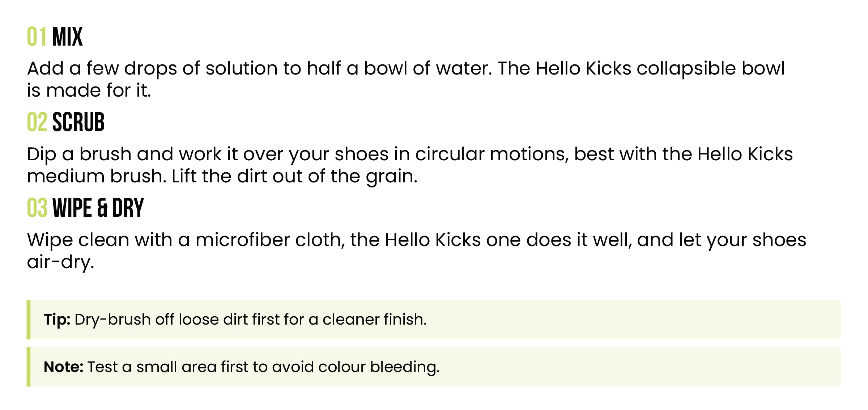Click the green 02 step number

pyautogui.click(x=37, y=122)
